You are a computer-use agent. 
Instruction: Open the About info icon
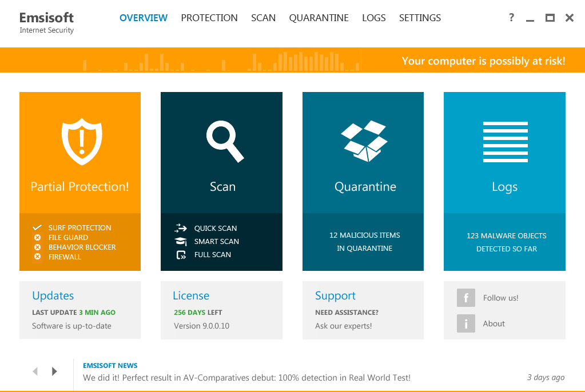click(x=466, y=323)
